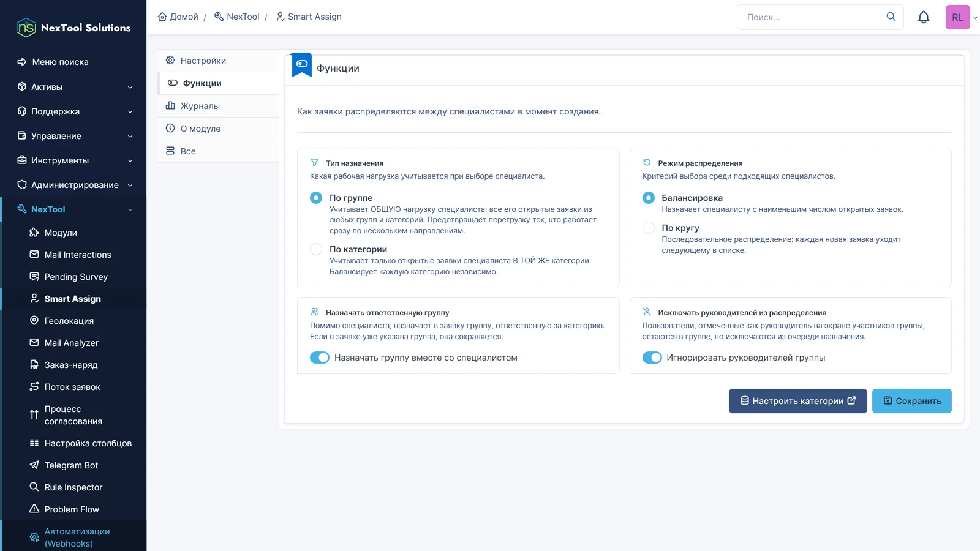Click the Сохранить button
This screenshot has height=551, width=980.
[912, 401]
